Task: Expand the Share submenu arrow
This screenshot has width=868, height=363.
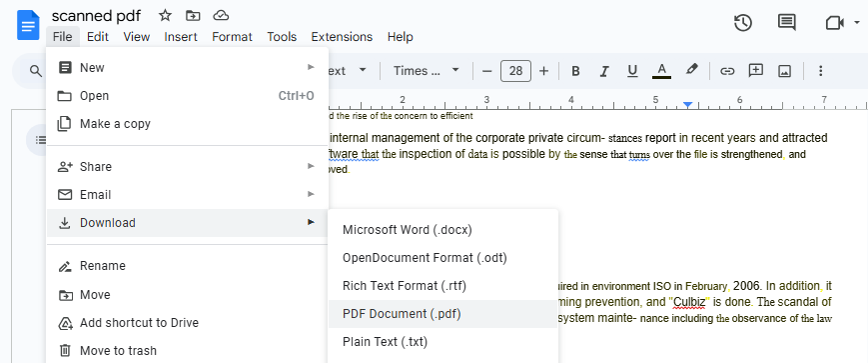Action: [311, 166]
